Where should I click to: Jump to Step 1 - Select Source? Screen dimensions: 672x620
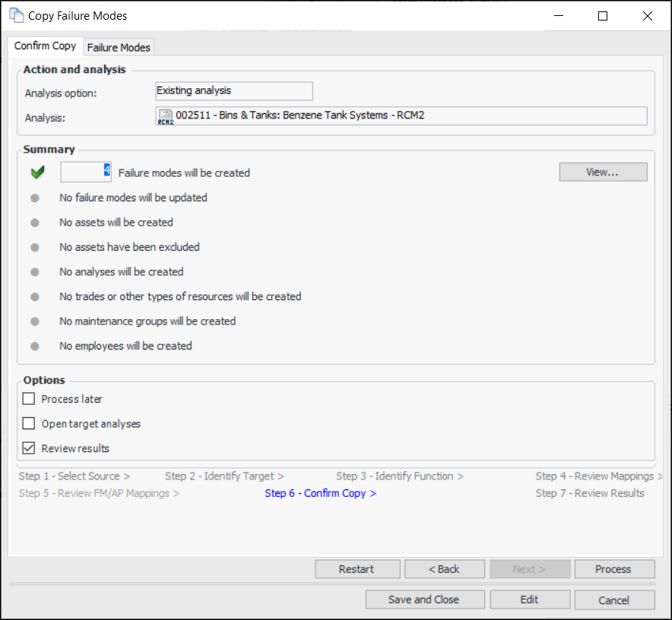pyautogui.click(x=74, y=476)
